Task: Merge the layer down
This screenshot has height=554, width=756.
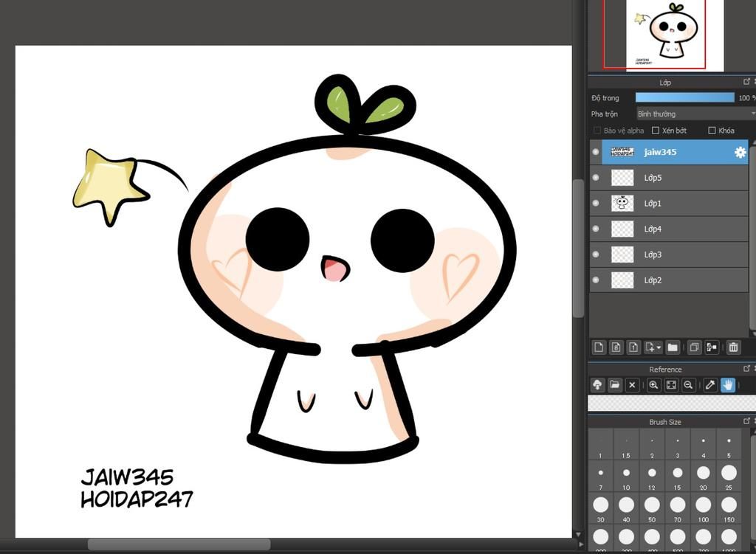Action: tap(712, 347)
